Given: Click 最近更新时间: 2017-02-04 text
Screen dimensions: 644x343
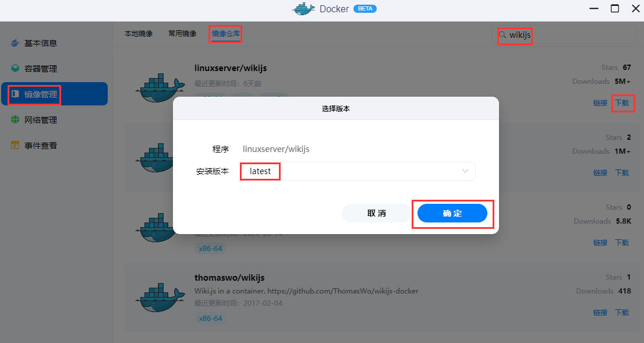Looking at the screenshot, I should click(239, 303).
